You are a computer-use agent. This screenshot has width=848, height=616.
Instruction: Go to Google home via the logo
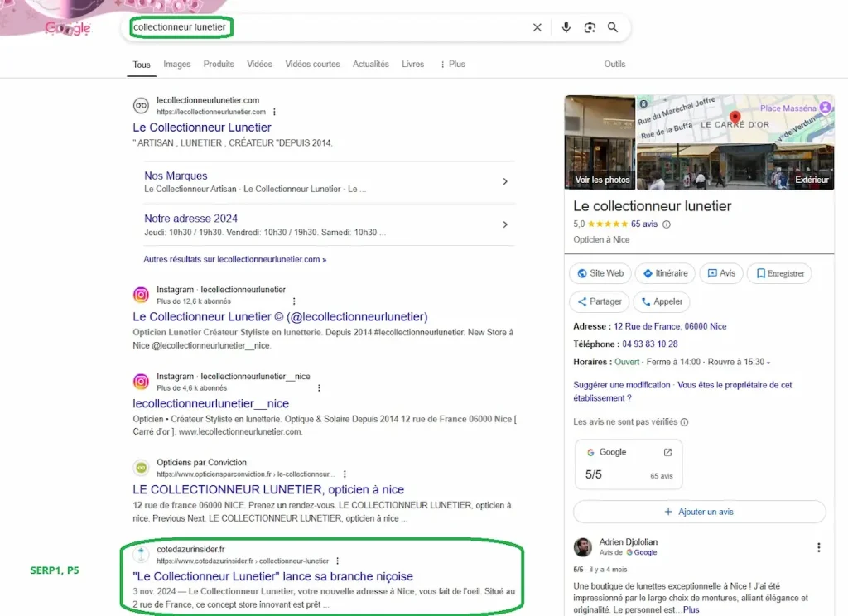(x=68, y=28)
